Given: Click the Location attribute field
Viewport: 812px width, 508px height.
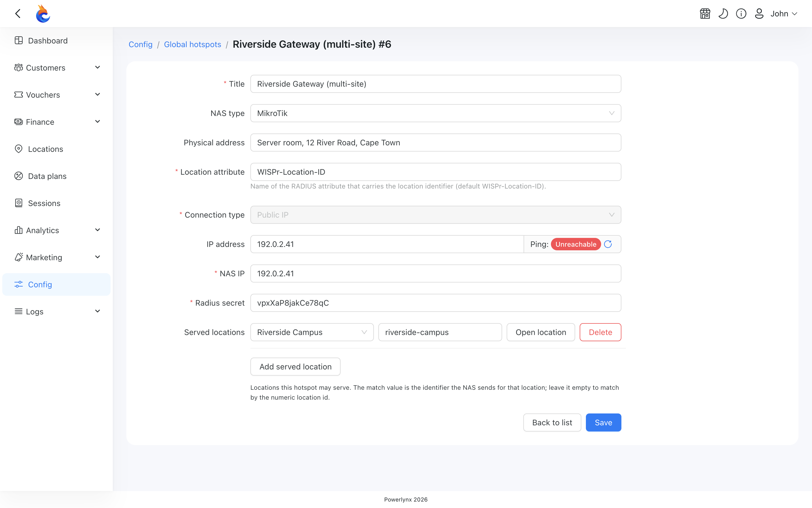Looking at the screenshot, I should coord(436,172).
